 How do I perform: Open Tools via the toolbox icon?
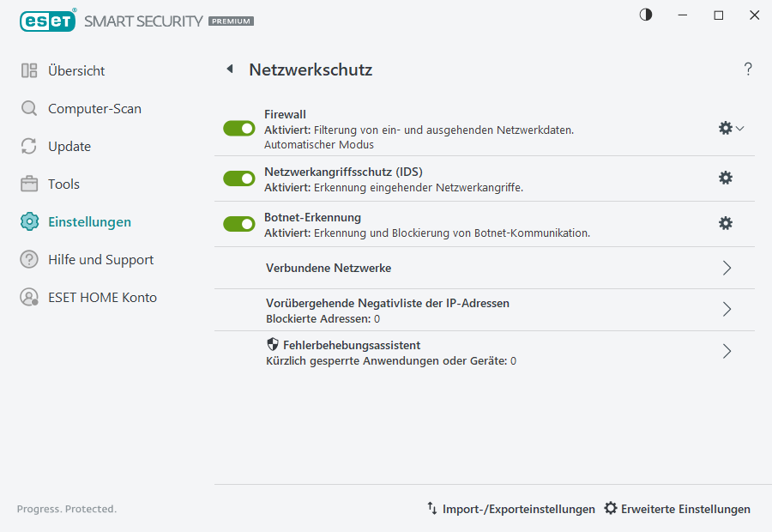pos(30,184)
